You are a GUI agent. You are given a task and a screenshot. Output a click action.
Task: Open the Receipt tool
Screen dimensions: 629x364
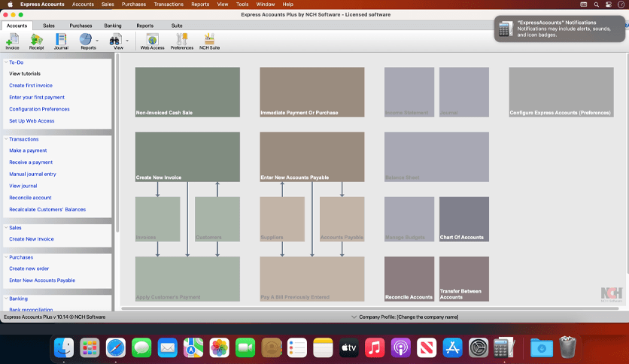(x=36, y=41)
